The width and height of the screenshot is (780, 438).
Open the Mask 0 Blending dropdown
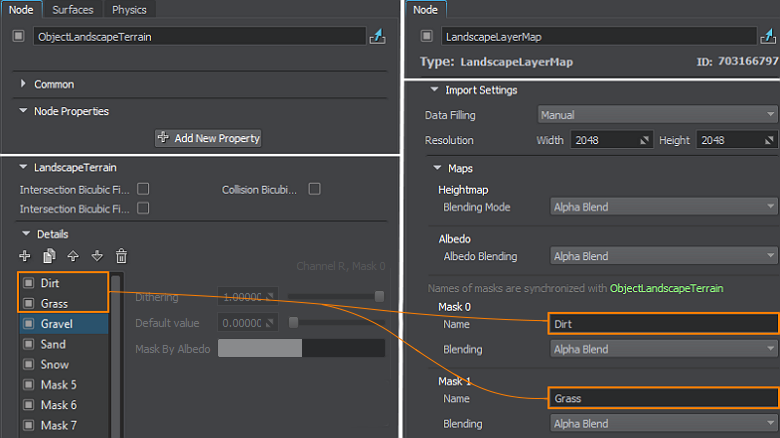pos(664,349)
